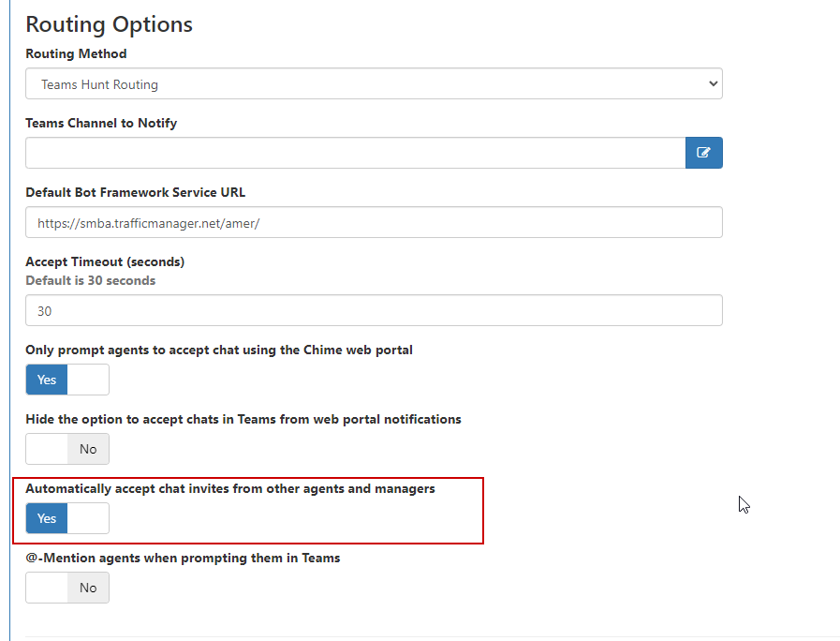Image resolution: width=840 pixels, height=641 pixels.
Task: Turn on @-Mention agents in Teams toggle
Action: [x=67, y=588]
